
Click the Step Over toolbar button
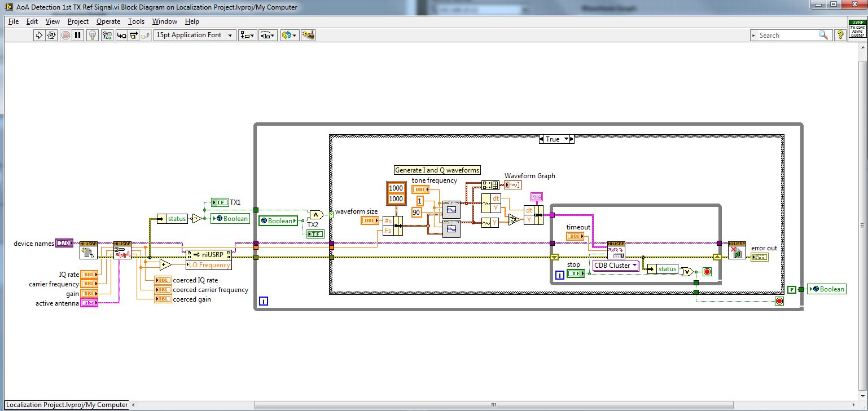point(134,35)
